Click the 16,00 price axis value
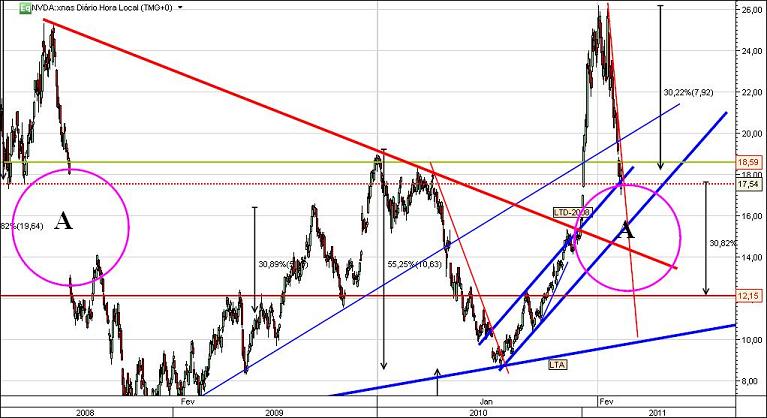Screen dimensions: 767x418 [x=752, y=216]
